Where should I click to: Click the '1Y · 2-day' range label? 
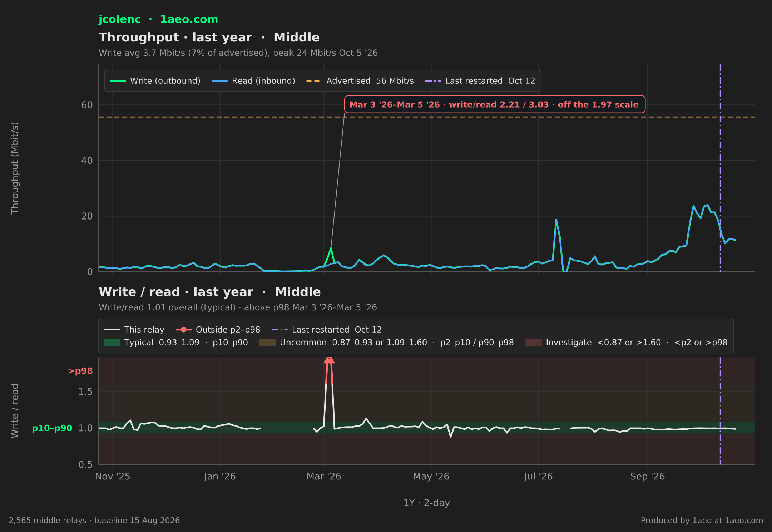[x=427, y=503]
